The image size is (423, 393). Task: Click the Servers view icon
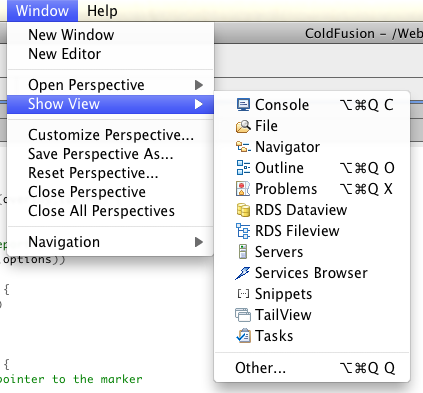243,252
